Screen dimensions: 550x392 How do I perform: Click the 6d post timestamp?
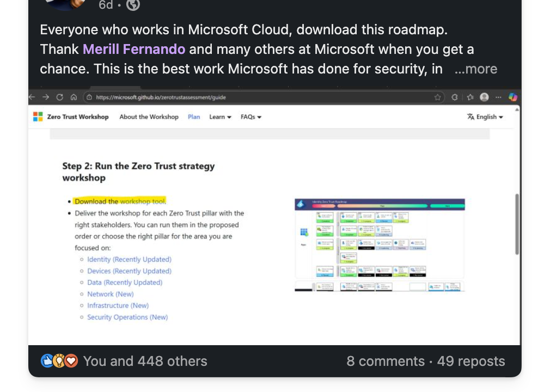click(x=106, y=5)
